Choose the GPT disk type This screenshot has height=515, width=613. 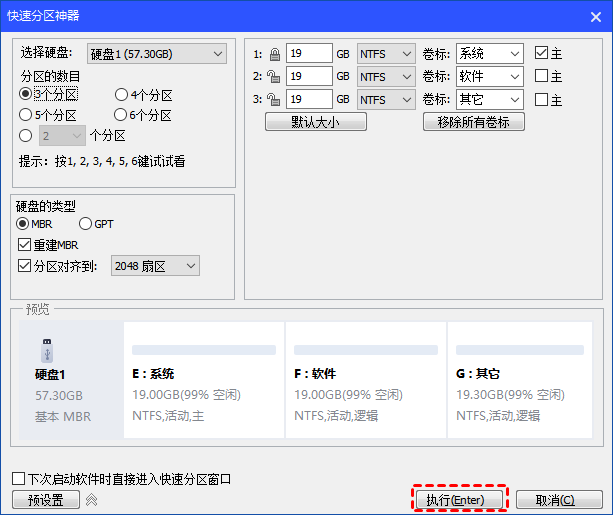[x=86, y=224]
